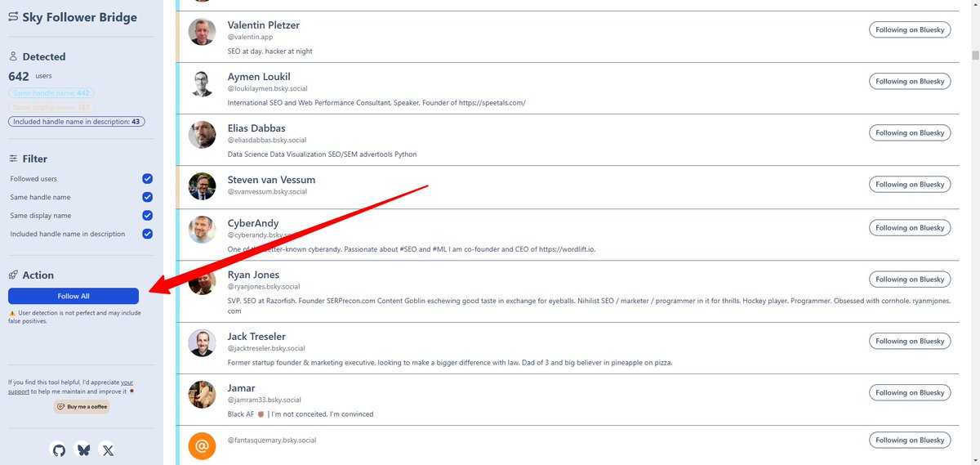Click the Jamar name
980x465 pixels.
tap(242, 388)
